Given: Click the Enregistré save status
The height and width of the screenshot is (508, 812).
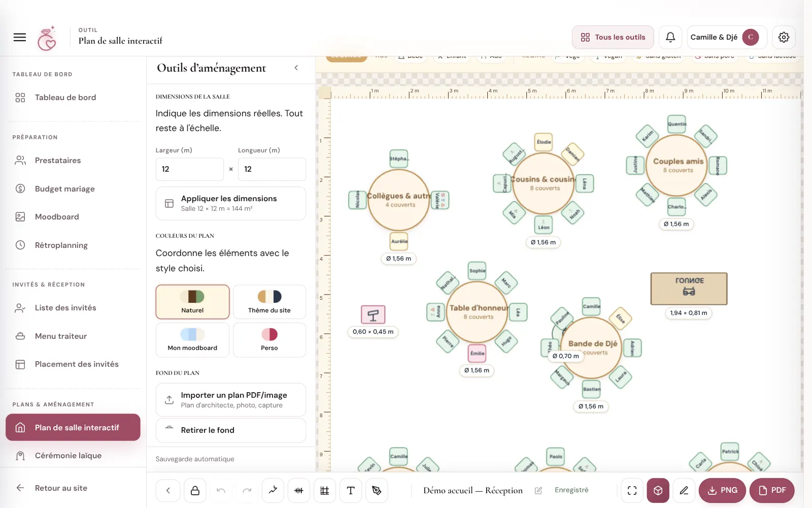Looking at the screenshot, I should [571, 490].
